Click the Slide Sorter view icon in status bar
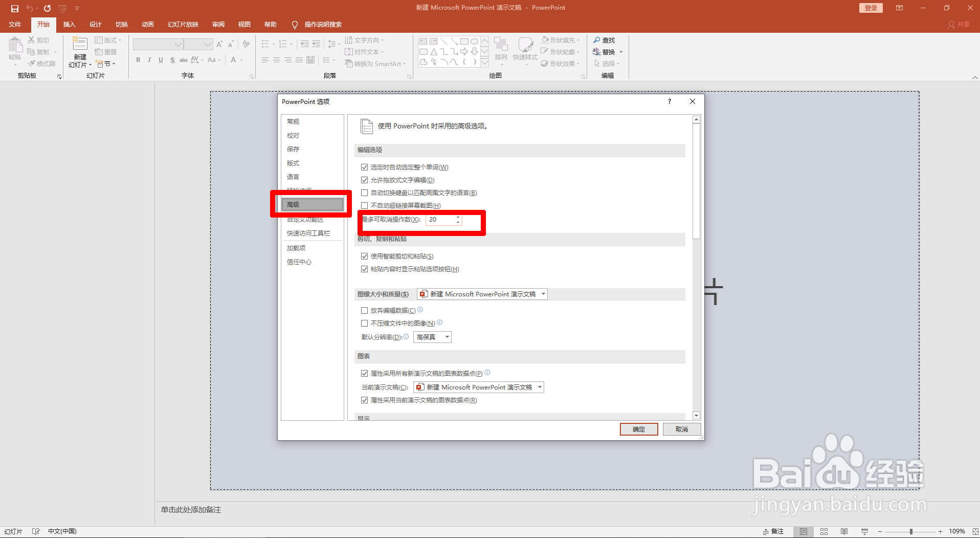The width and height of the screenshot is (980, 538). click(824, 532)
